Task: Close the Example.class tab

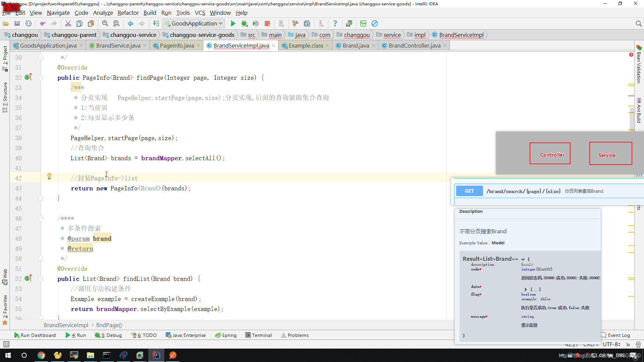Action: [x=328, y=46]
